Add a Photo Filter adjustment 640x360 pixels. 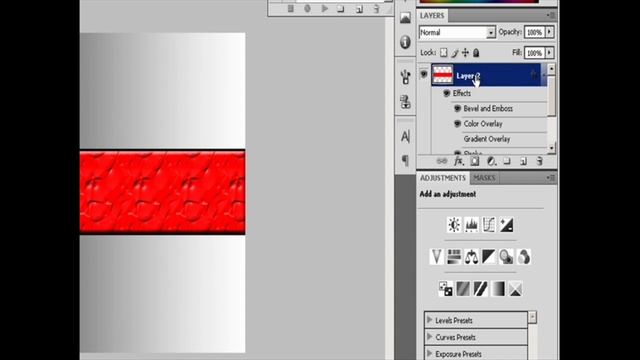pos(506,257)
